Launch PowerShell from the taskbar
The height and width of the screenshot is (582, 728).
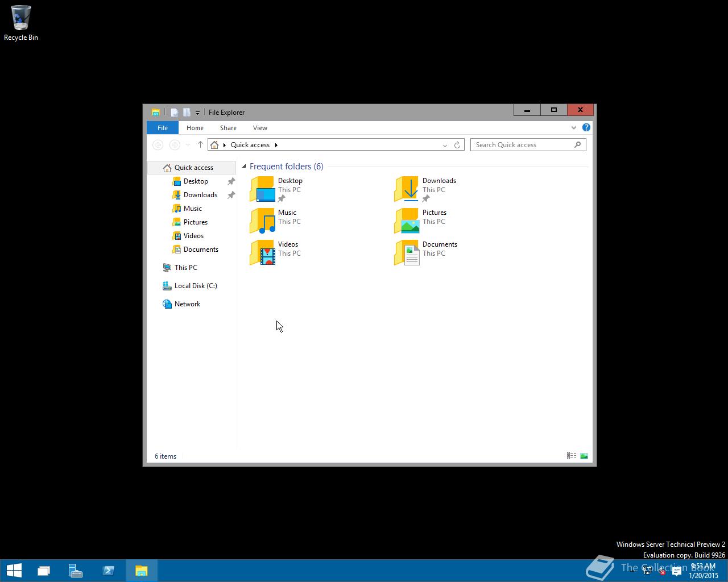pos(109,571)
